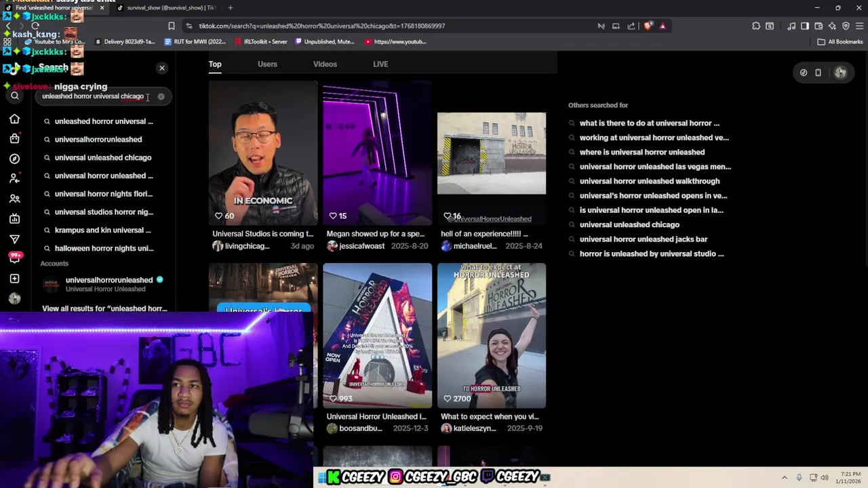Image resolution: width=868 pixels, height=488 pixels.
Task: Switch to the Top results tab
Action: pos(215,64)
